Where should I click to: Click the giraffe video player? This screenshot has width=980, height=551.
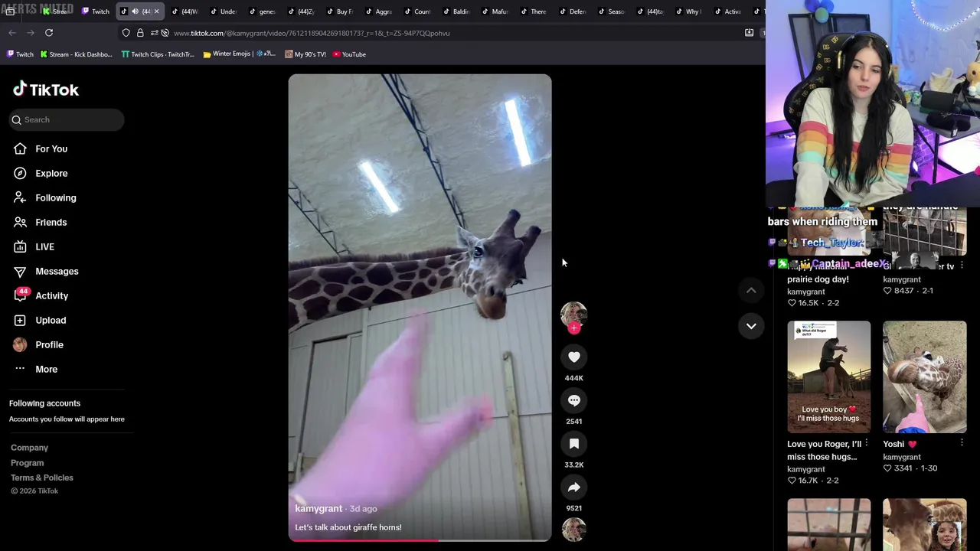point(420,308)
